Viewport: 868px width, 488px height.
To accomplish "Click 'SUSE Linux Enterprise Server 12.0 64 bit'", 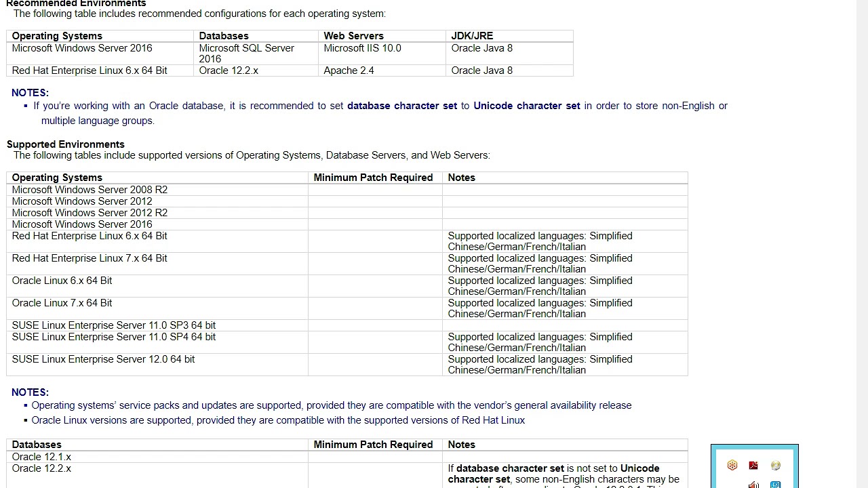I will point(103,359).
